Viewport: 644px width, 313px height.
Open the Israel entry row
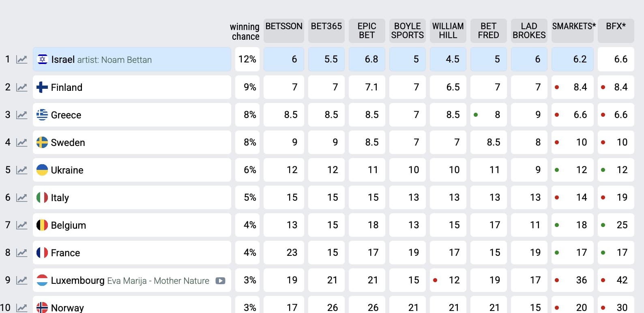tap(132, 60)
